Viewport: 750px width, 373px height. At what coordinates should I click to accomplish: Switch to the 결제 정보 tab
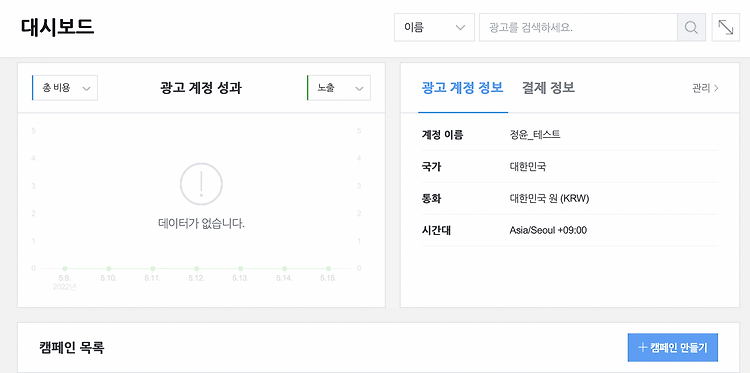(548, 88)
